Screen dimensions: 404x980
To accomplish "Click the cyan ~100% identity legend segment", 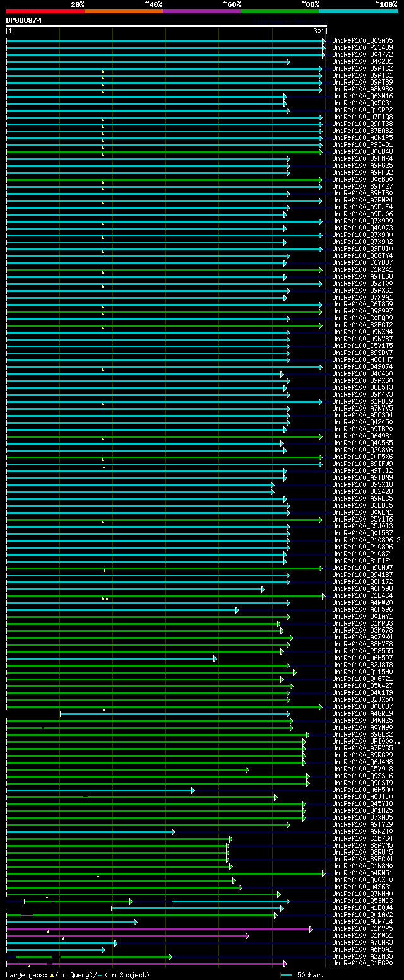I will click(x=359, y=11).
